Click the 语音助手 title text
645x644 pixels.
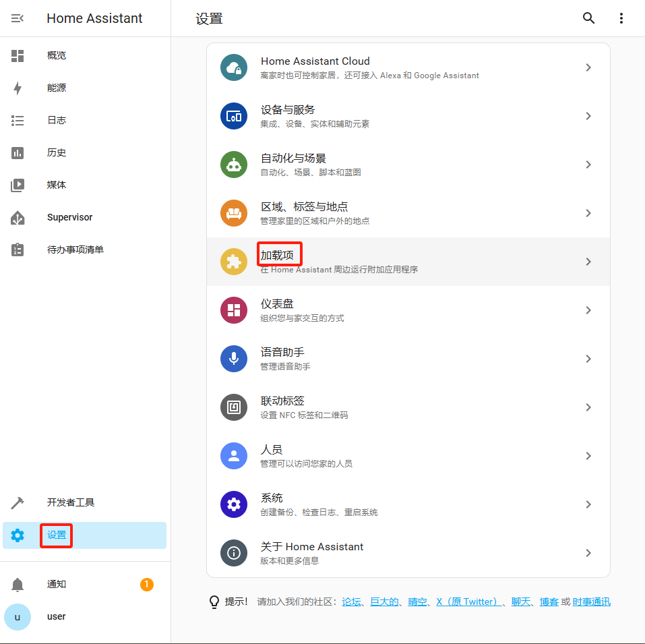pos(282,352)
